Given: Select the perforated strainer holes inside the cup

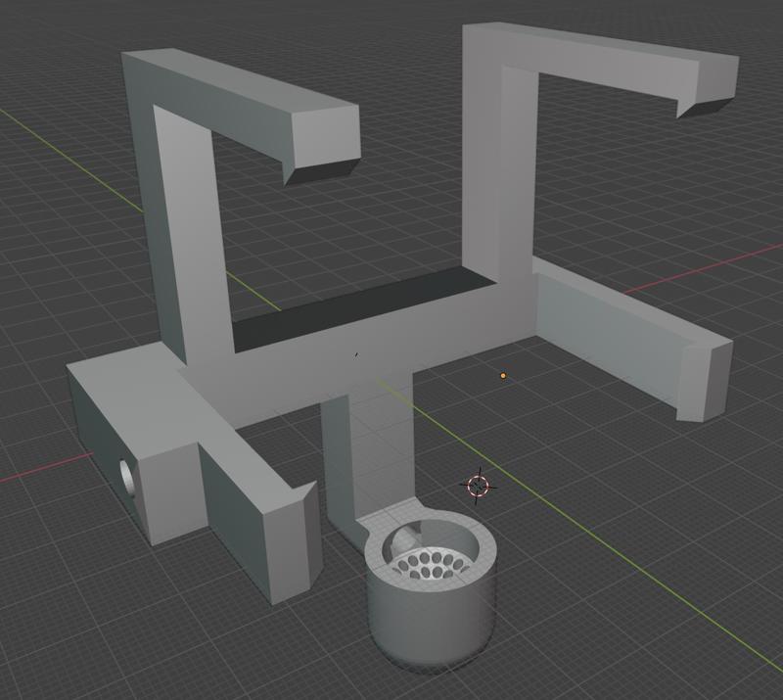Looking at the screenshot, I should (433, 565).
